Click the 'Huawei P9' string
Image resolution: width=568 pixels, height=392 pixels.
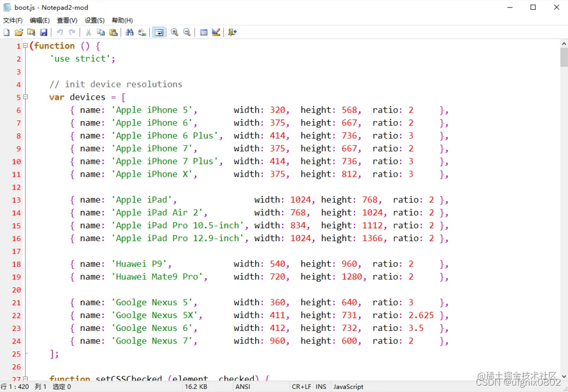coord(139,264)
